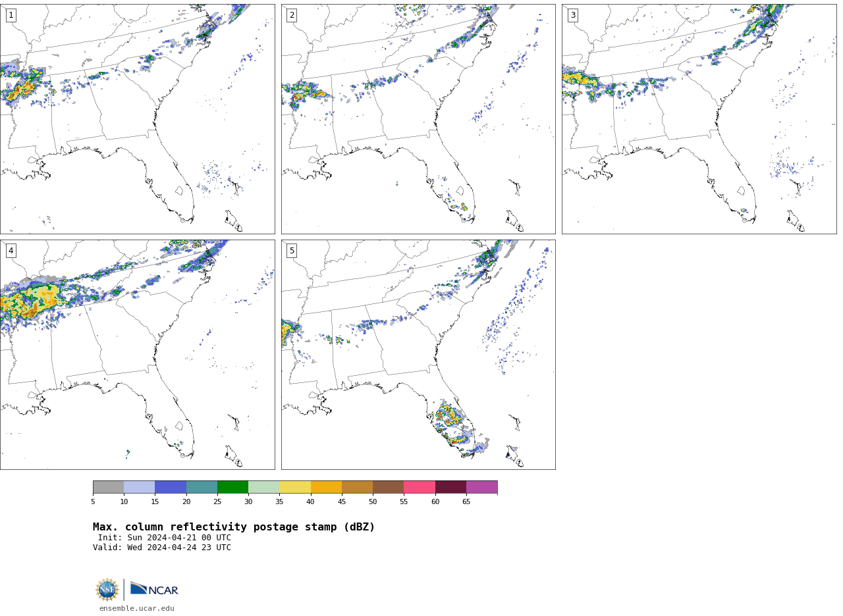Click the 'Init: Sun 2024-04-21 00 UTC' line
The height and width of the screenshot is (616, 843).
click(165, 538)
